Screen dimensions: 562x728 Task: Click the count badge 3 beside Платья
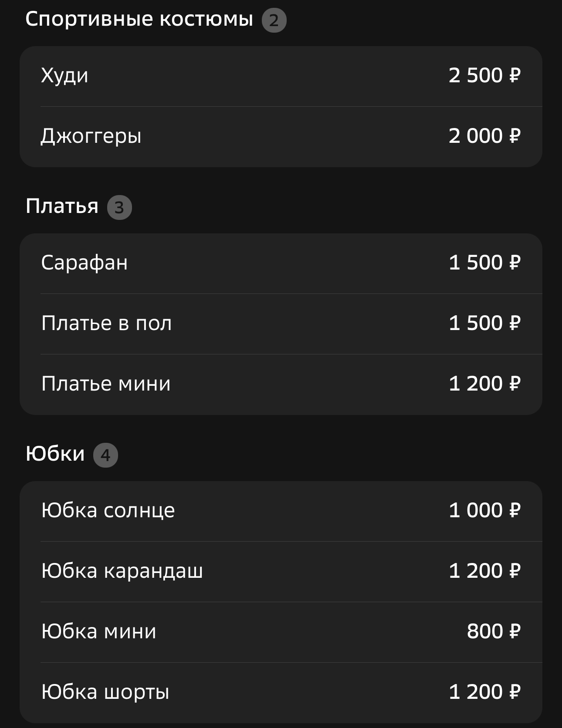[119, 208]
